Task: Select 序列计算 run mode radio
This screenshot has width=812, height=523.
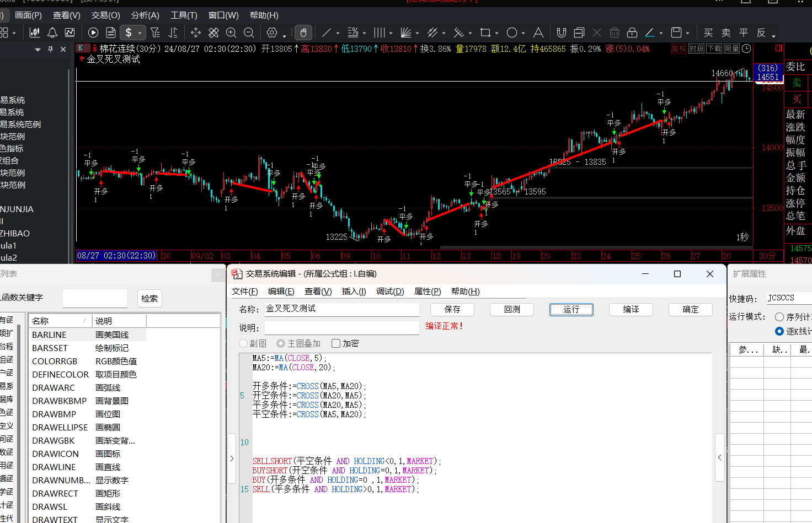Action: coord(779,317)
